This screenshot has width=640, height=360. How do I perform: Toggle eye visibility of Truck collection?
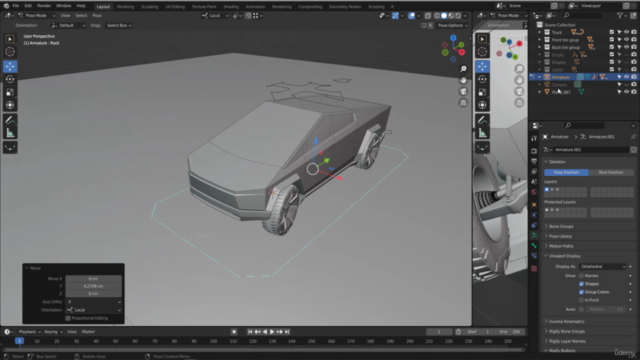[627, 32]
